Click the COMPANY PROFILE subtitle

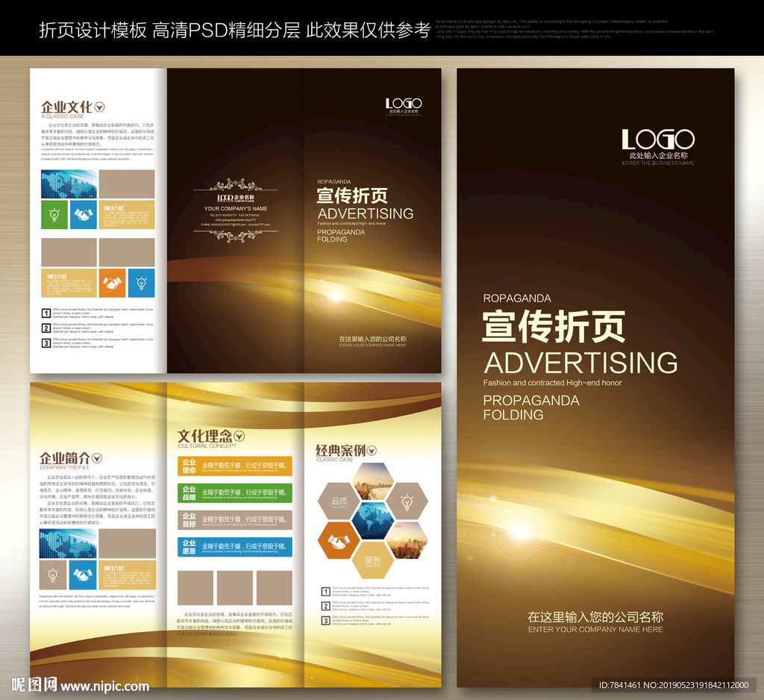[x=65, y=467]
